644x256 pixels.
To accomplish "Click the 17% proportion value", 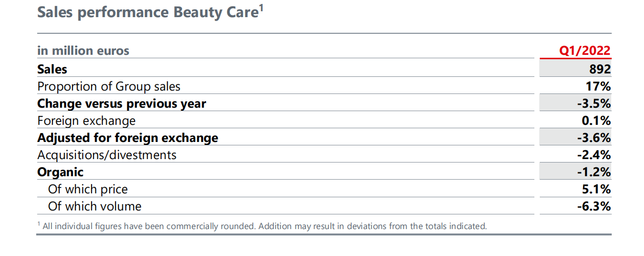I will coord(599,87).
